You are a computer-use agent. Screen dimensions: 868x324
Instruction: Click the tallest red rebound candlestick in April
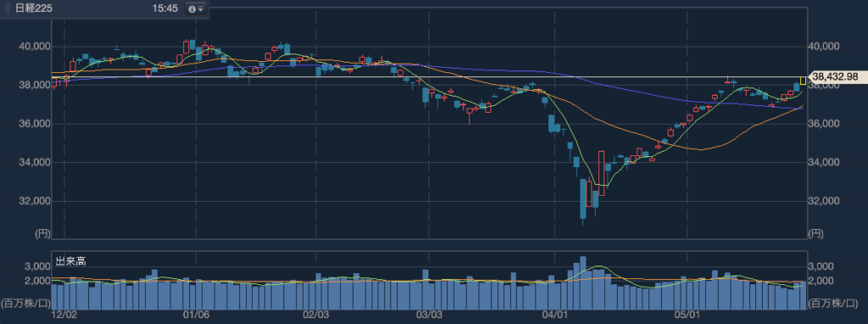601,173
